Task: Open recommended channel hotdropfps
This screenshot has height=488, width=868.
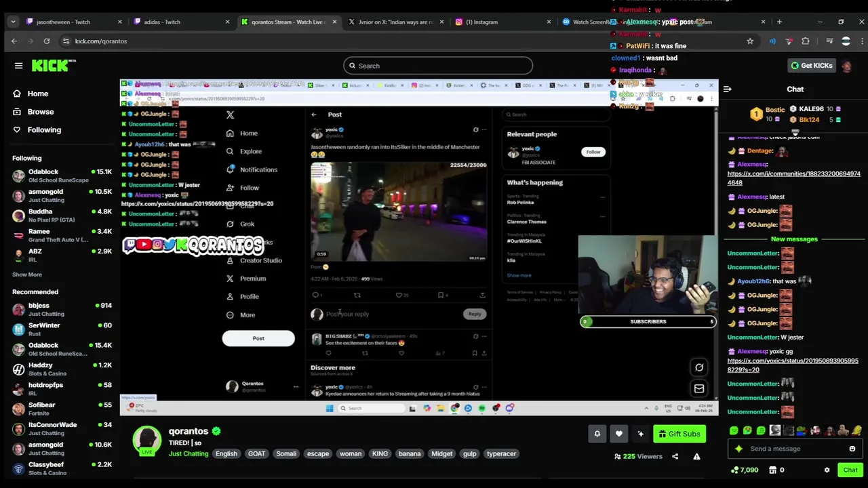Action: pos(62,389)
